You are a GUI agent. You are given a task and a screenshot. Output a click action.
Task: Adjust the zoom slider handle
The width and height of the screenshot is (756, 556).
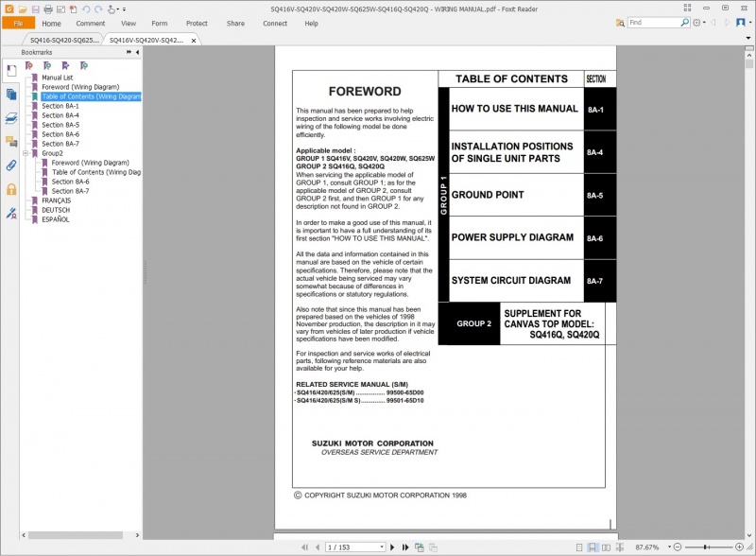[x=706, y=547]
